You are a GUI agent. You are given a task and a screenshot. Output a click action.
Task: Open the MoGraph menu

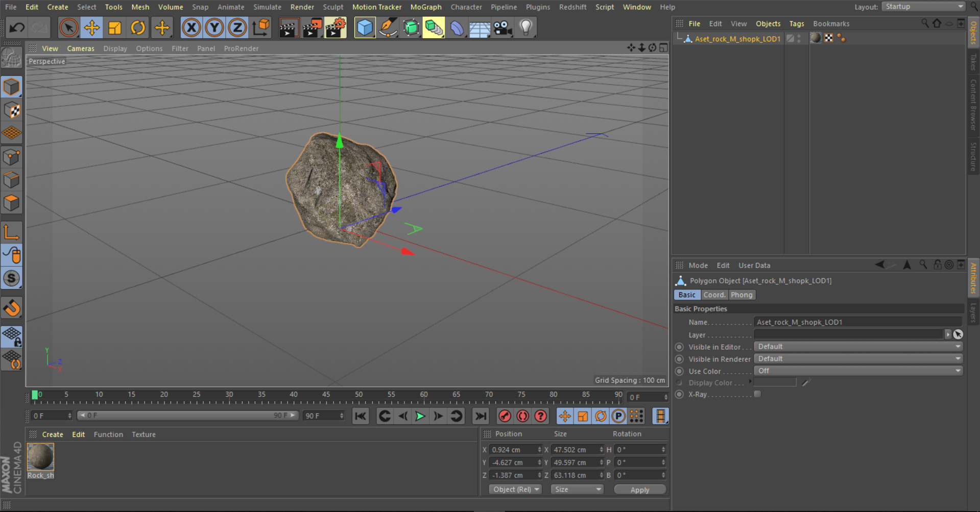point(426,7)
